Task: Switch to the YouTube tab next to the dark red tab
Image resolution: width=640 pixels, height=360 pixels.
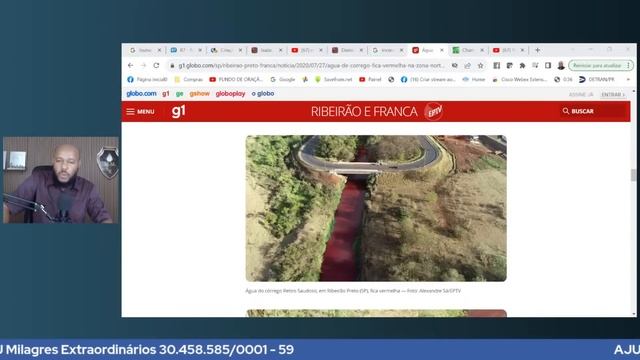Action: point(306,50)
